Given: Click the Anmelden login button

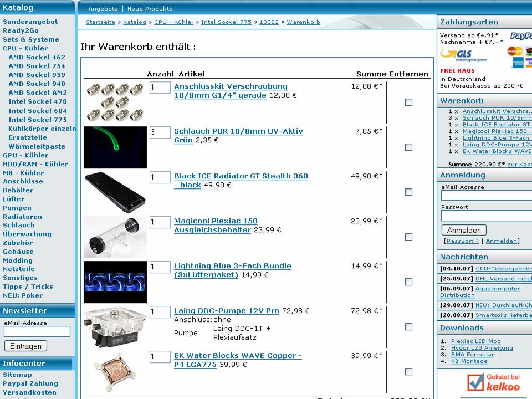Looking at the screenshot, I should (464, 230).
